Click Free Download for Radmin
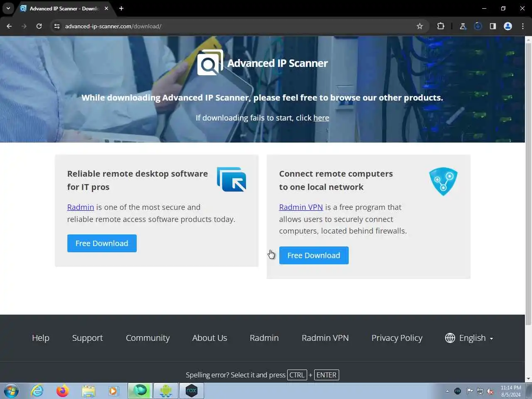The height and width of the screenshot is (399, 532). 102,244
